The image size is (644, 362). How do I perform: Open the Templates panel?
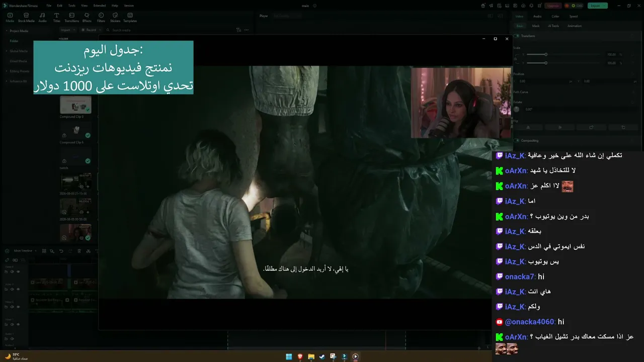click(130, 17)
